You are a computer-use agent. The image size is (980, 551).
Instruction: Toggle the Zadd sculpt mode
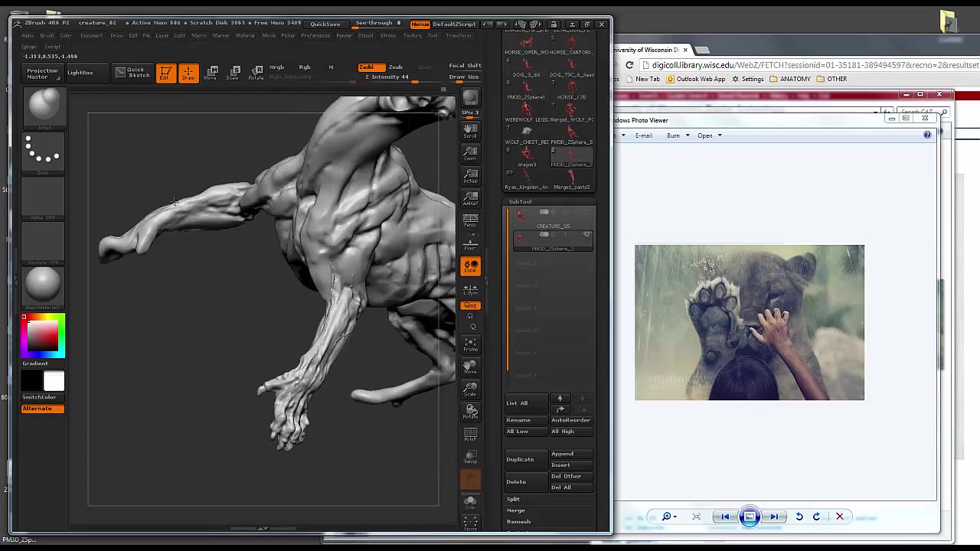[x=371, y=67]
